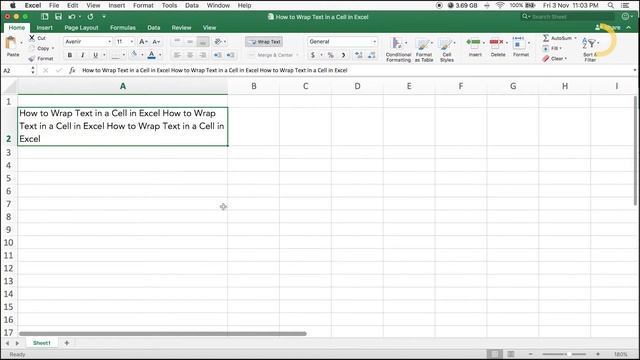Open the Tools menu in menu bar
Image resolution: width=640 pixels, height=360 pixels.
(169, 5)
